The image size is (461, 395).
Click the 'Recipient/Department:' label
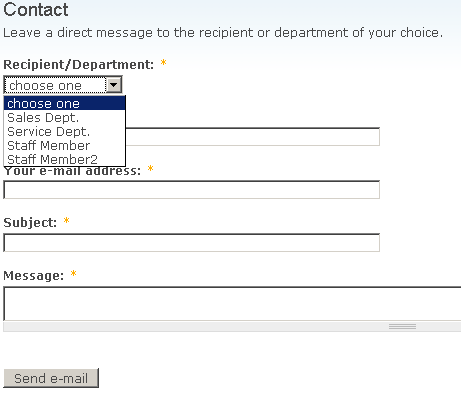point(79,64)
